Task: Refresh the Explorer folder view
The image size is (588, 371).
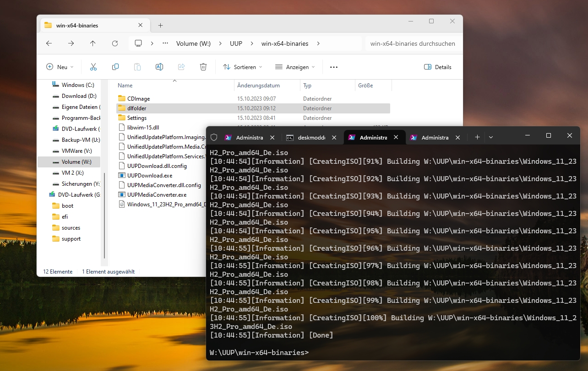Action: pos(115,43)
